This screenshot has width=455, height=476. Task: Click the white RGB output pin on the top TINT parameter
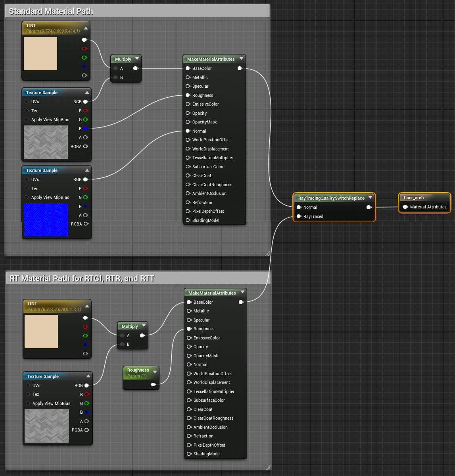[x=84, y=40]
